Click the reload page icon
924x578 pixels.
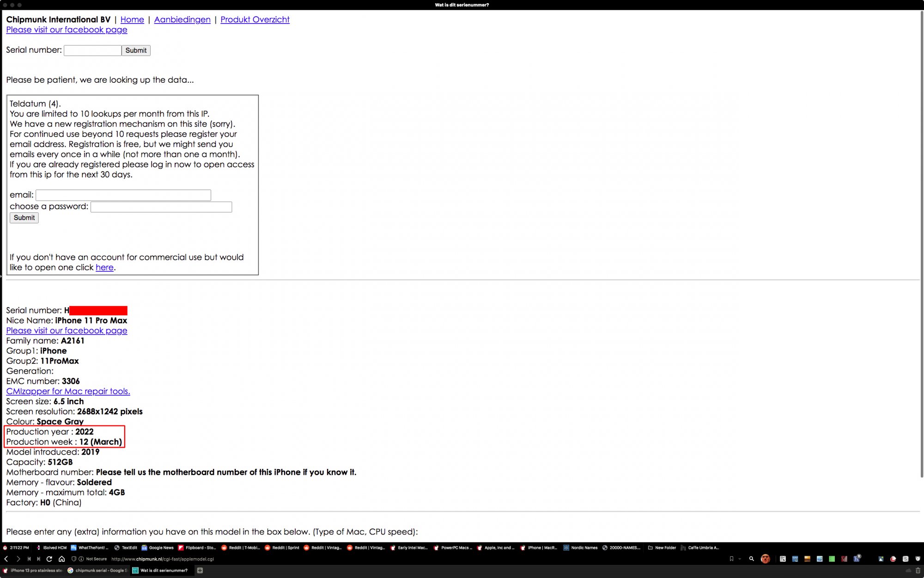pos(49,559)
